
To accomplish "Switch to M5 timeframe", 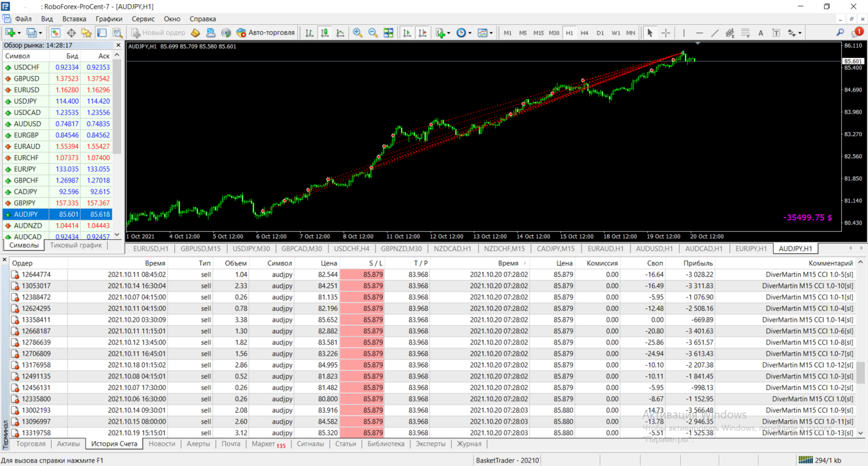I will point(523,32).
